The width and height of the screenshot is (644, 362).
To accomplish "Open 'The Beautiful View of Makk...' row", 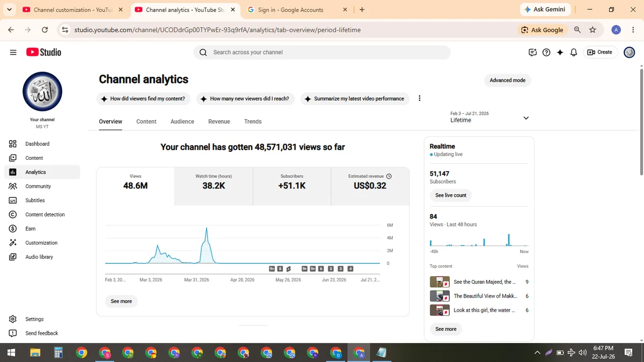I will click(x=479, y=296).
